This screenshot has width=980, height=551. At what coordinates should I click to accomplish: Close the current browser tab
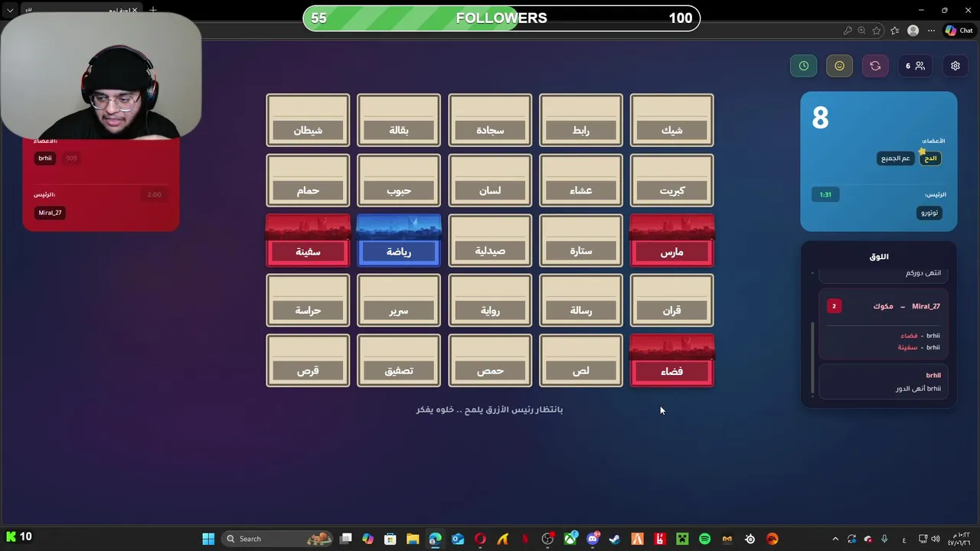(135, 10)
